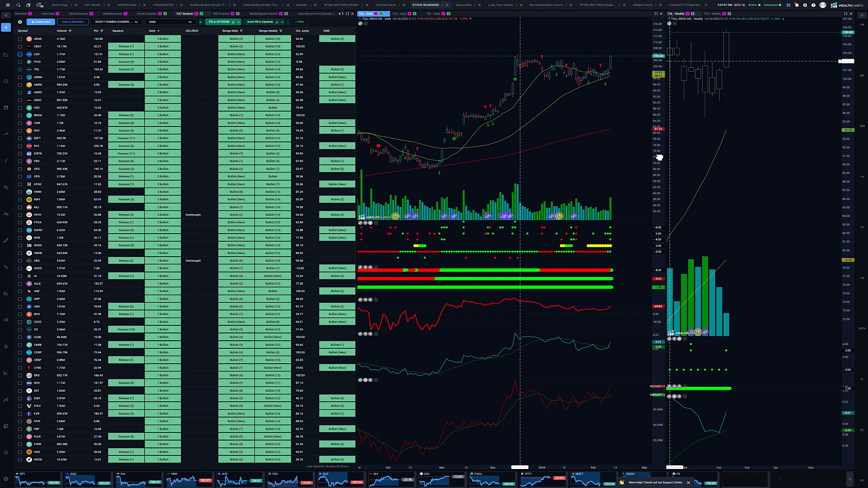The image size is (868, 488).
Task: Filter the Bongo Weekly column
Action: pyautogui.click(x=281, y=31)
